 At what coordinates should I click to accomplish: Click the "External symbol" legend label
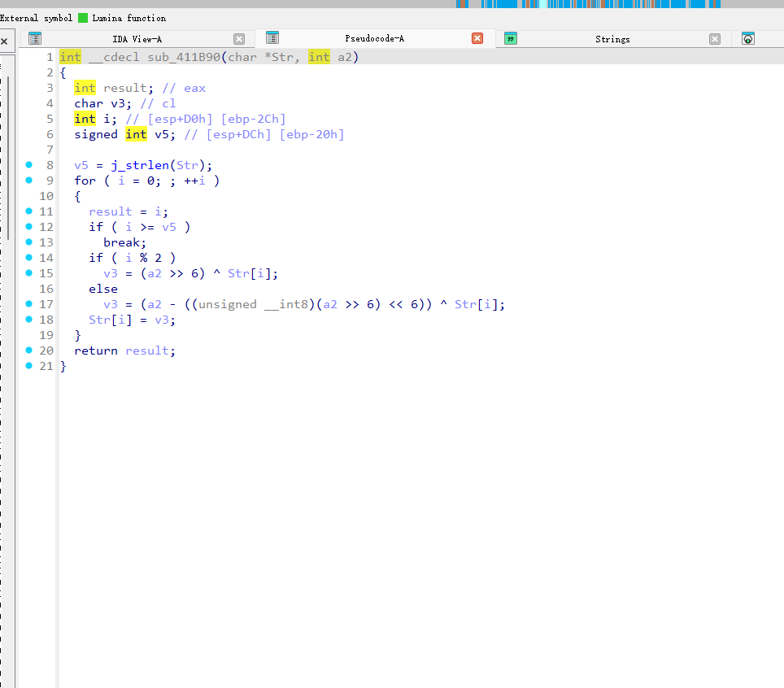point(36,18)
